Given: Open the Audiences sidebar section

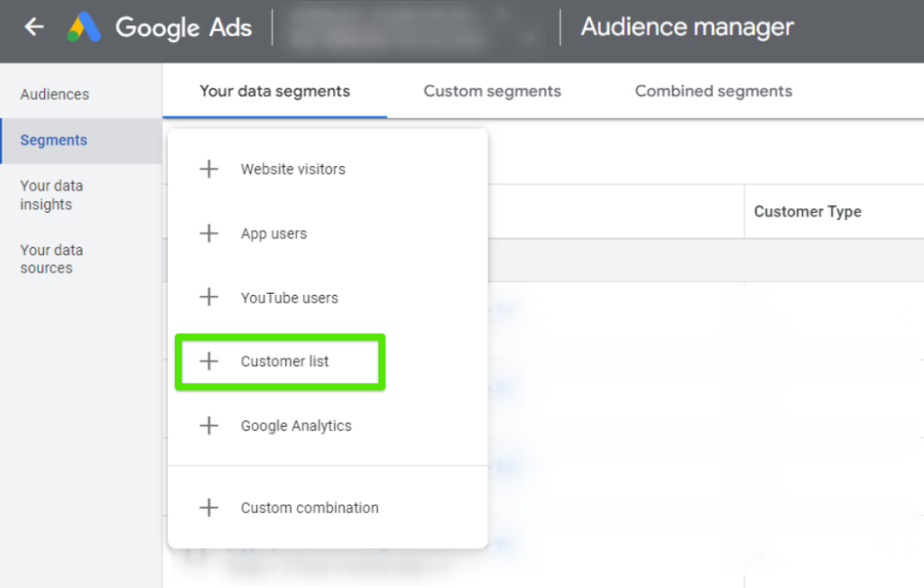Looking at the screenshot, I should pos(55,95).
